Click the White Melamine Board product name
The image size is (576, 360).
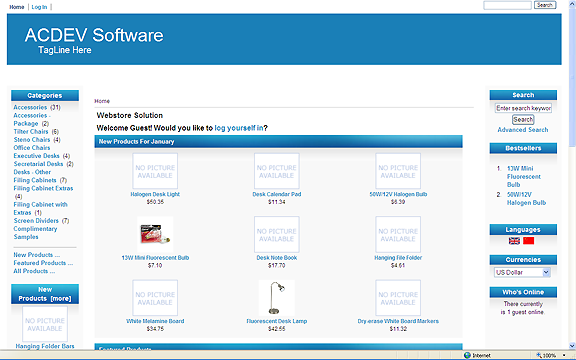point(155,321)
